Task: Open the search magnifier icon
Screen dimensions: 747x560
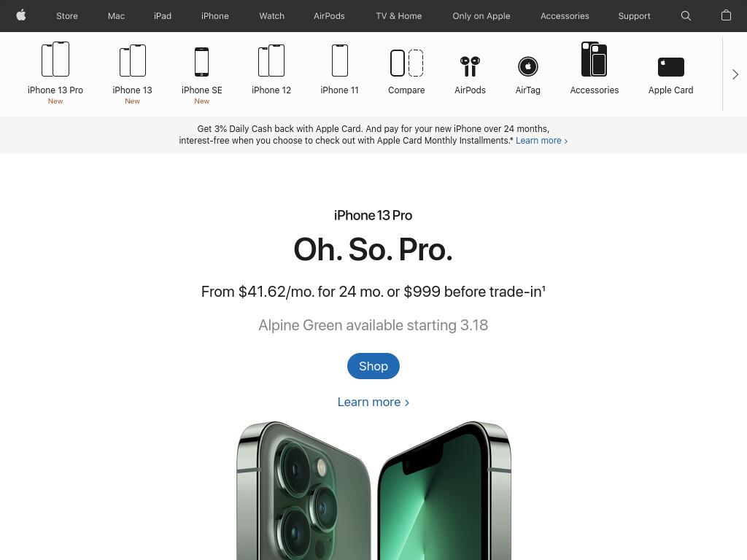Action: (x=686, y=16)
